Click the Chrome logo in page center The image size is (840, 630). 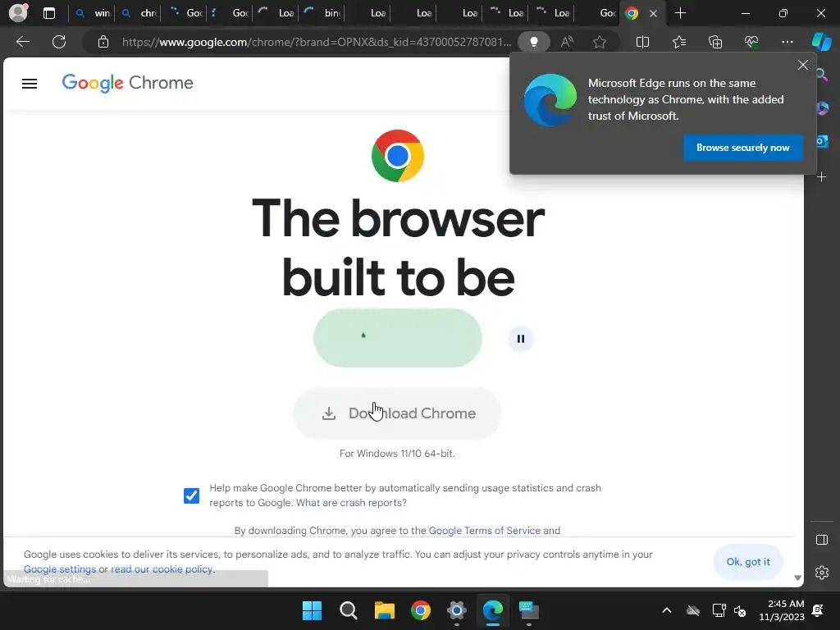(398, 156)
